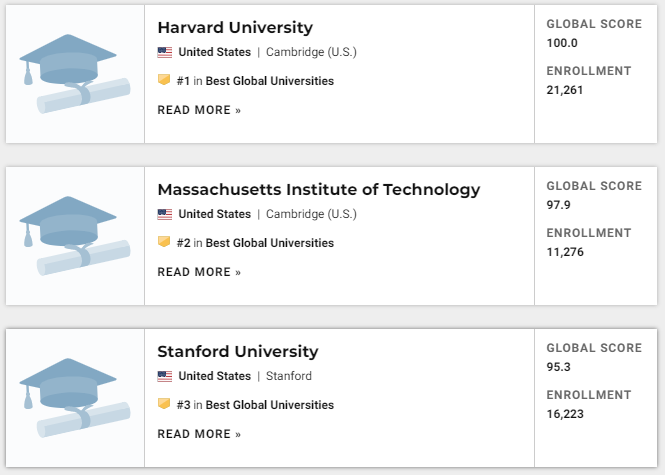
Task: Click READ MORE under Massachusetts Institute of Technology
Action: coord(199,272)
